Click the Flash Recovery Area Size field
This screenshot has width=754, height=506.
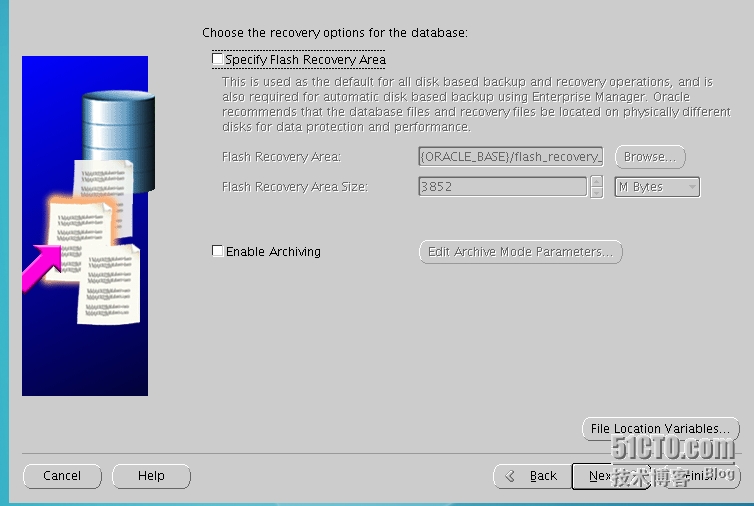pos(503,187)
